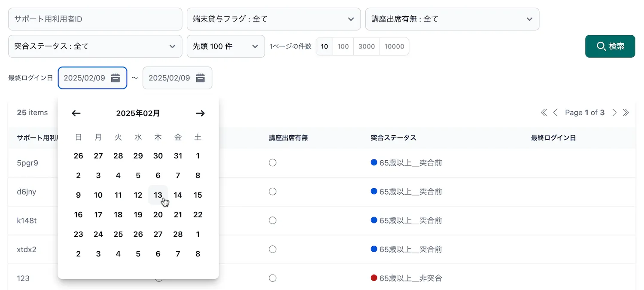This screenshot has height=290, width=644.
Task: Select the attendance radio button for row d6jny
Action: tap(273, 192)
